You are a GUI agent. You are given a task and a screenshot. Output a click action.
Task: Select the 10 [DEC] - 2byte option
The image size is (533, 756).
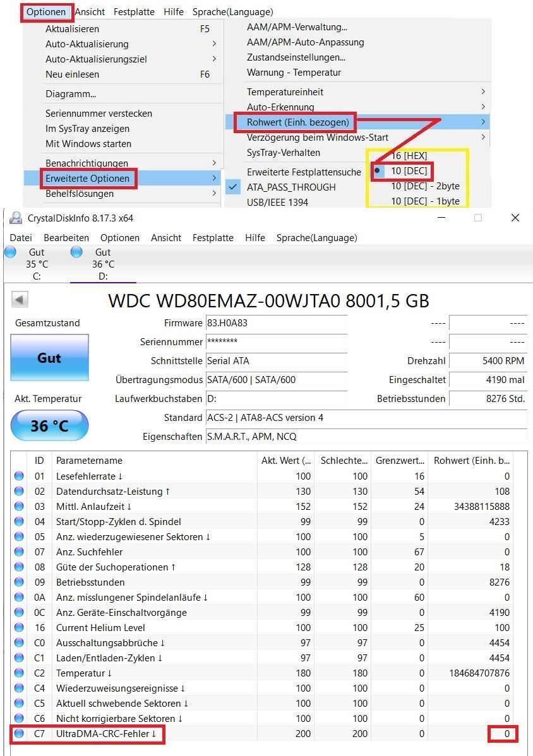click(425, 186)
